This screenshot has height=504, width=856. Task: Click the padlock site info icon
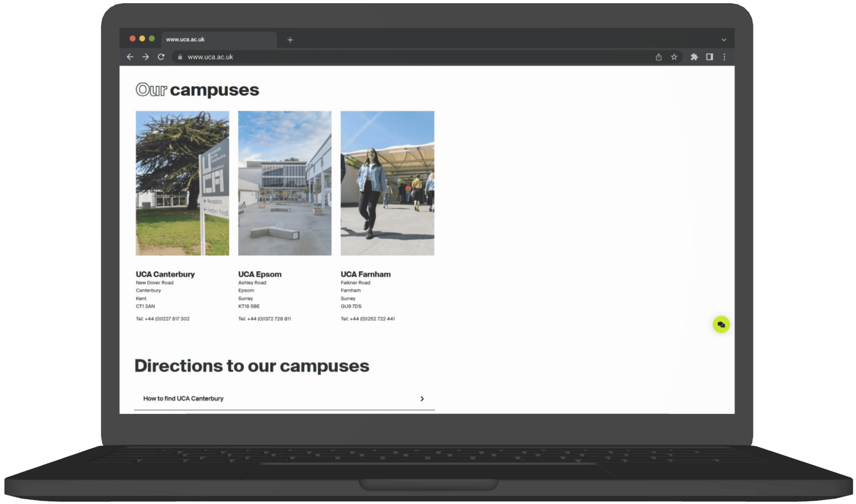coord(180,57)
